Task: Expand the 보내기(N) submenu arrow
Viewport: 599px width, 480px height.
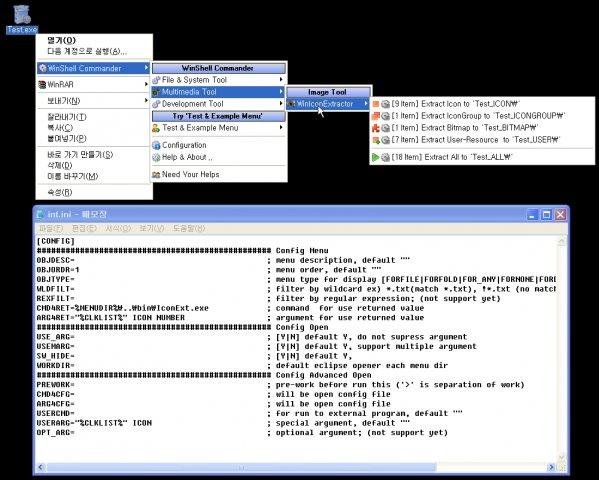Action: click(x=146, y=100)
